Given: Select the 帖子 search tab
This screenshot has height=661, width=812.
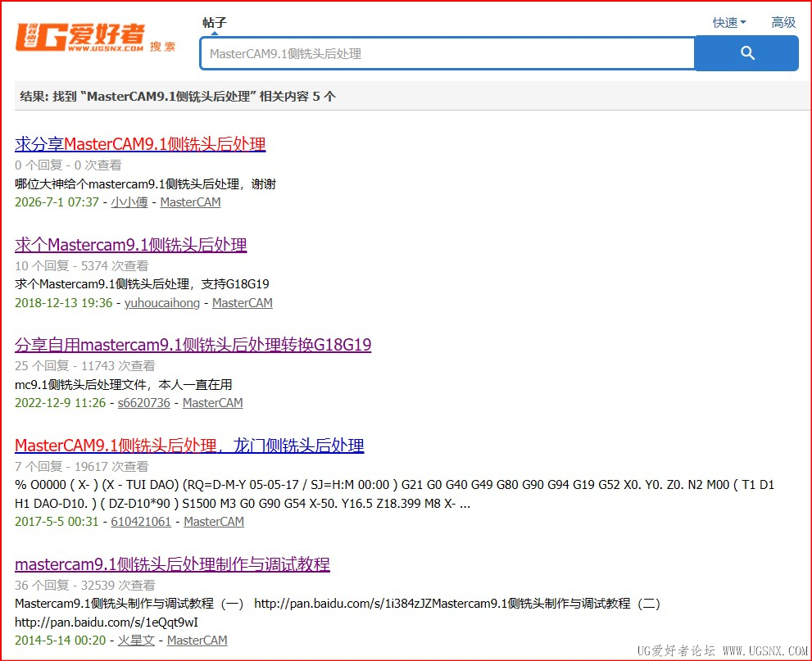Looking at the screenshot, I should click(x=215, y=23).
